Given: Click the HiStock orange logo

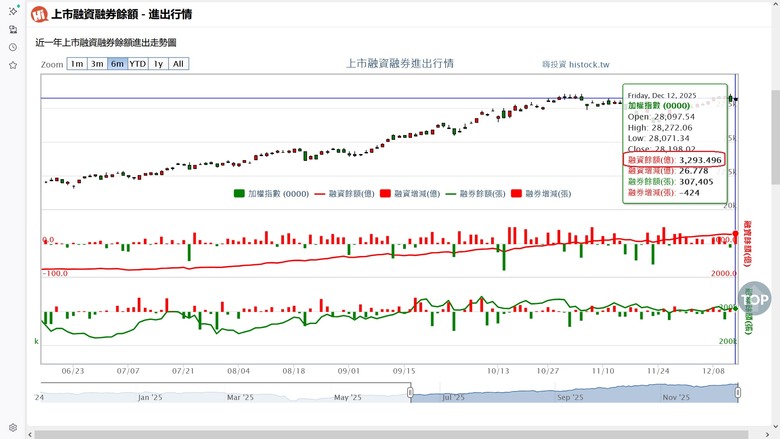Looking at the screenshot, I should (x=39, y=14).
